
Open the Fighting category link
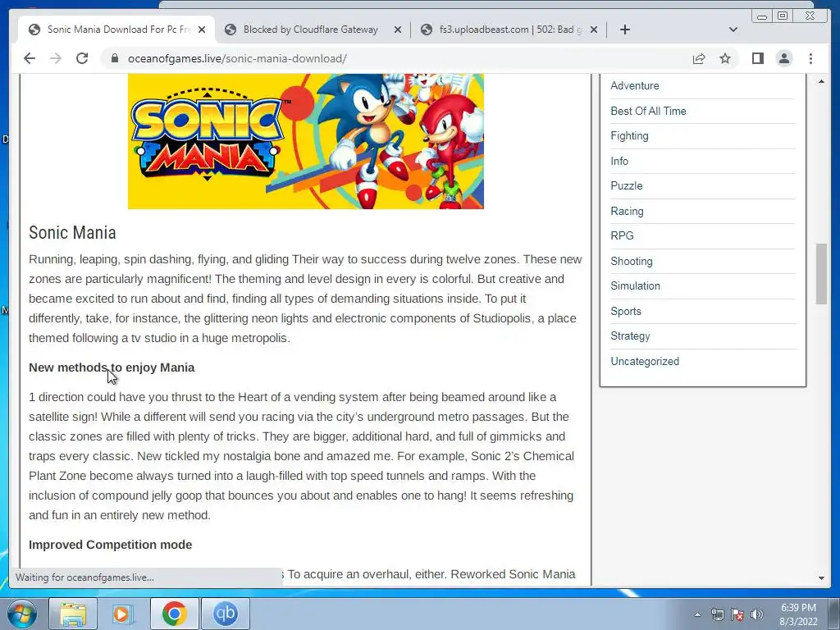pos(629,135)
